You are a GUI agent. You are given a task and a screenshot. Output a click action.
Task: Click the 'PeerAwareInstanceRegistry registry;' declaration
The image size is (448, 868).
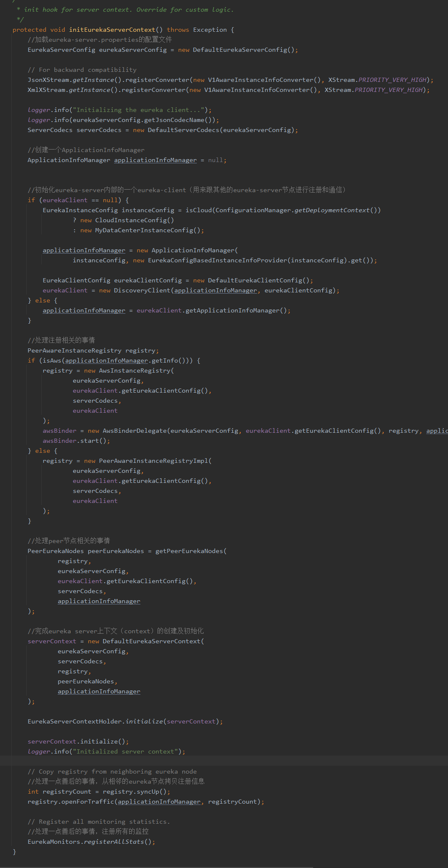click(x=93, y=350)
